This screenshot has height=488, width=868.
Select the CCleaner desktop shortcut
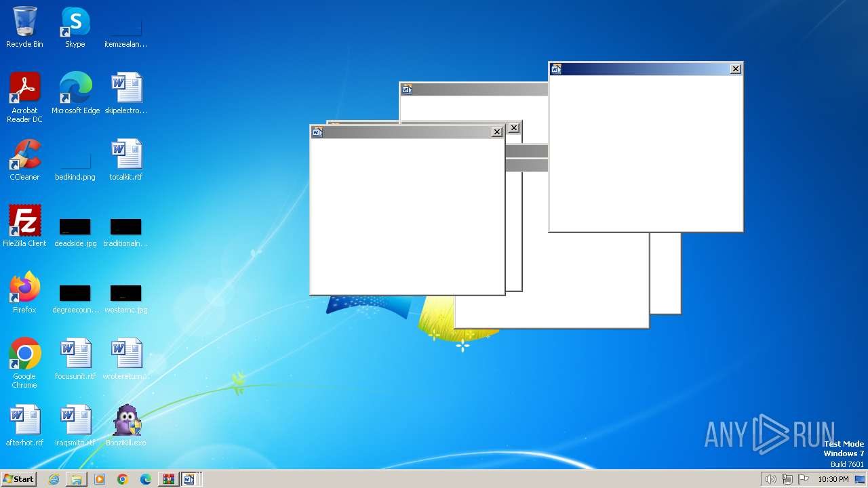coord(24,160)
